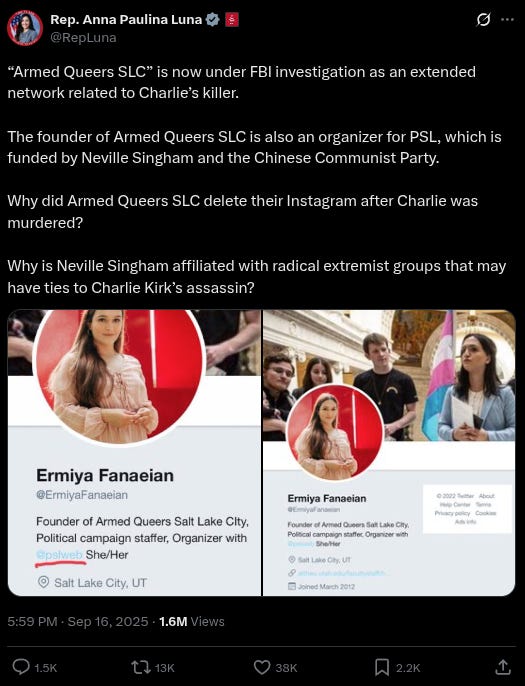
Task: Open the @RepLuna handle link
Action: (x=84, y=38)
